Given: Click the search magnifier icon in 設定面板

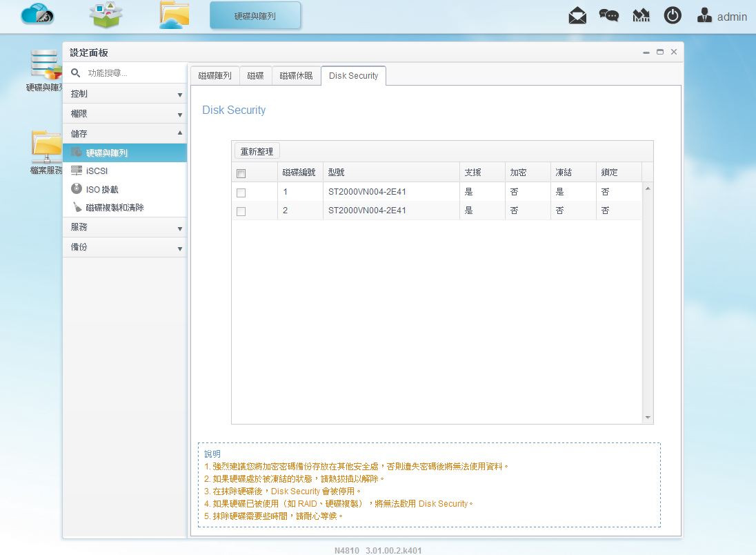Looking at the screenshot, I should click(x=75, y=73).
